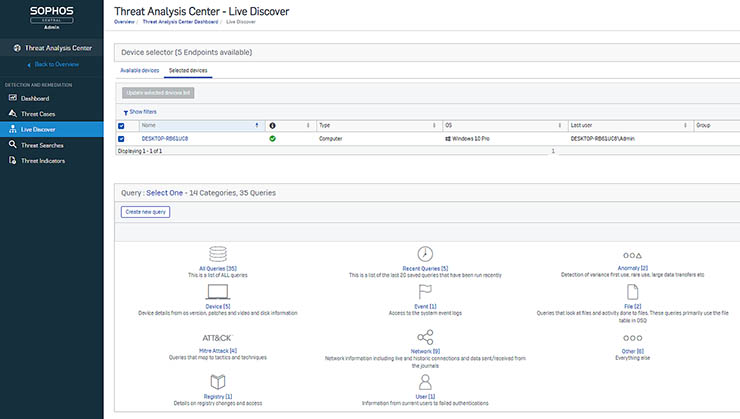Select the Network share icon category

[425, 338]
